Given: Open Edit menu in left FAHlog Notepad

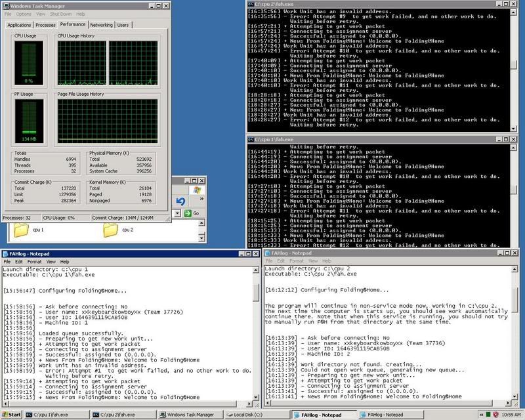Looking at the screenshot, I should click(x=19, y=262).
